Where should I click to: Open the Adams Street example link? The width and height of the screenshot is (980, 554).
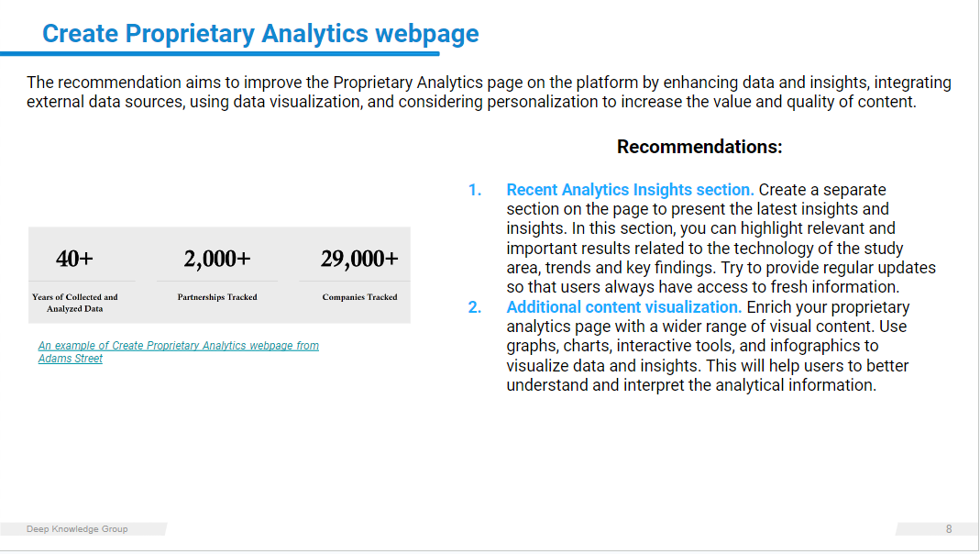pyautogui.click(x=178, y=346)
